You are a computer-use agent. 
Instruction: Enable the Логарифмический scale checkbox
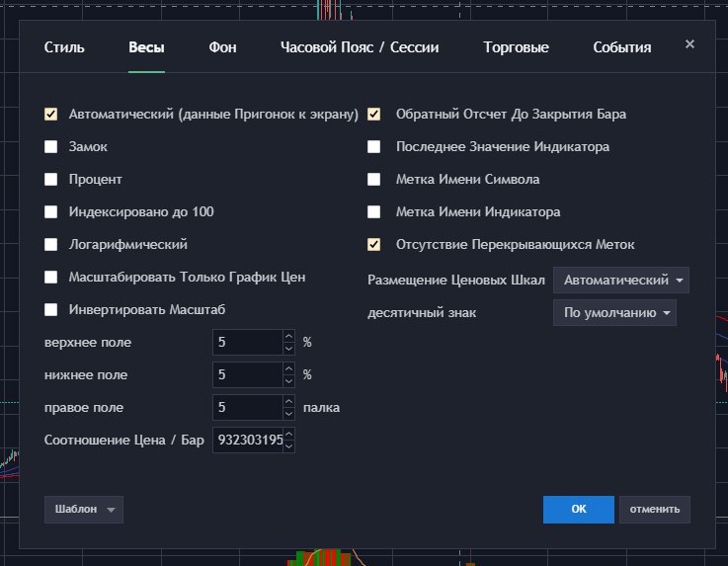(x=51, y=244)
